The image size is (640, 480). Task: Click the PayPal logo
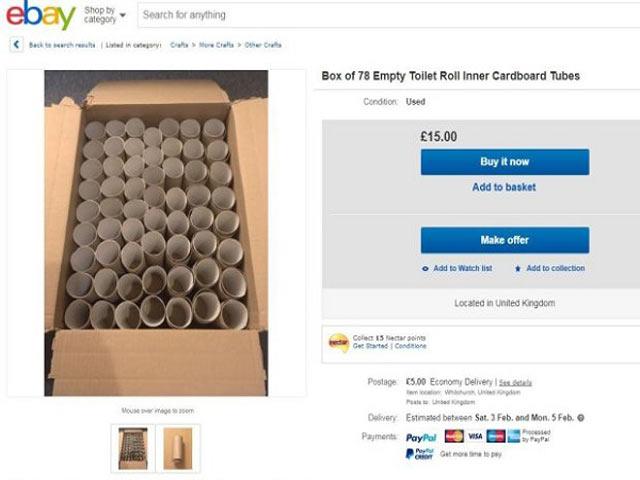[x=421, y=437]
